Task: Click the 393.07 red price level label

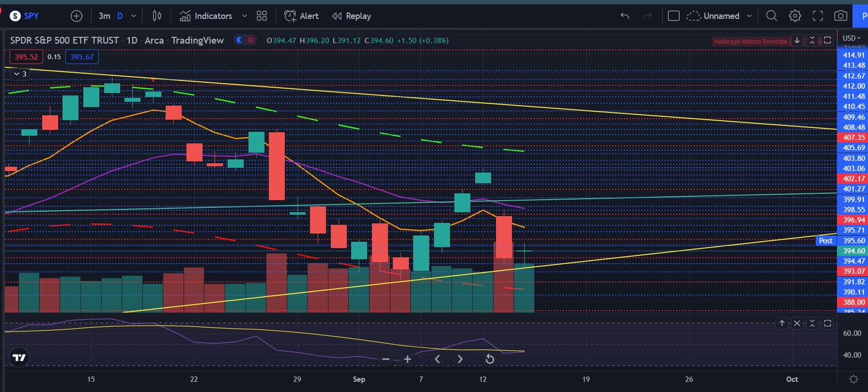Action: click(x=853, y=271)
